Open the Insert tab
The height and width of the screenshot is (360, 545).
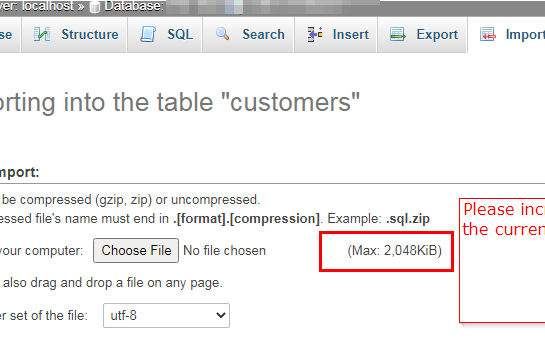[x=336, y=35]
